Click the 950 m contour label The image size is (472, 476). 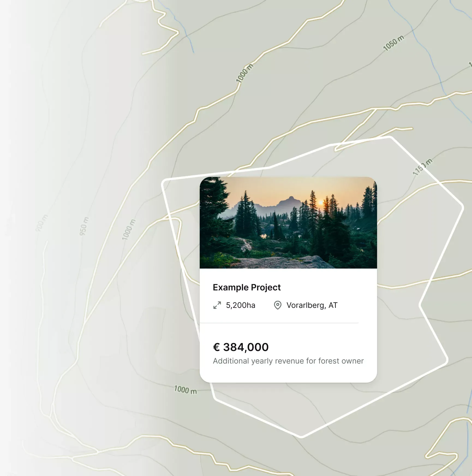(84, 226)
